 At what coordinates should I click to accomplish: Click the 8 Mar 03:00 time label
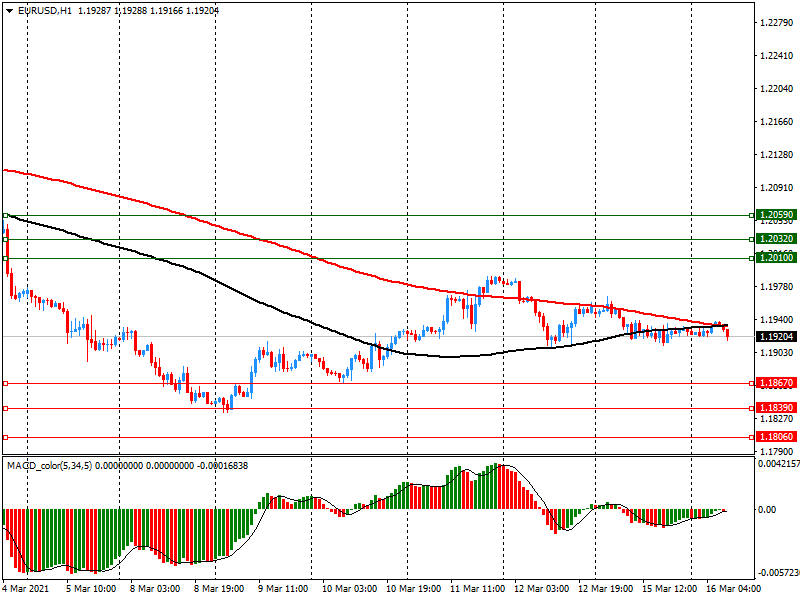(155, 589)
